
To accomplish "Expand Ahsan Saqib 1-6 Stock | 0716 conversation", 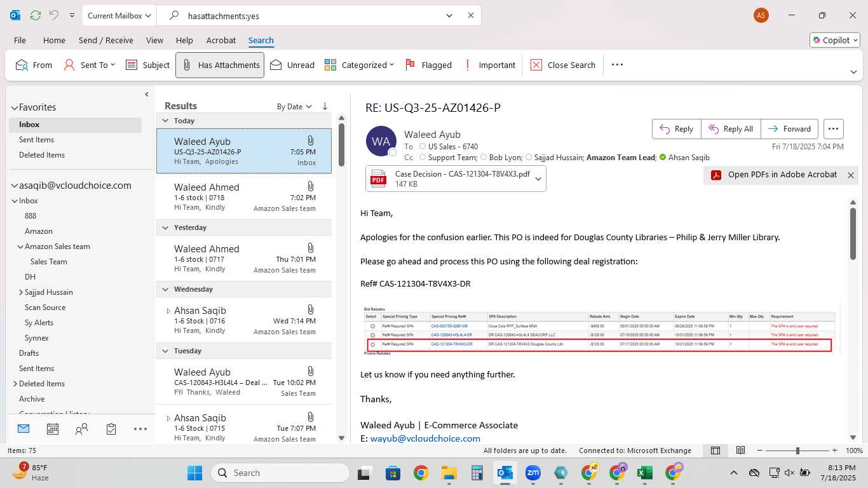I will coord(168,311).
